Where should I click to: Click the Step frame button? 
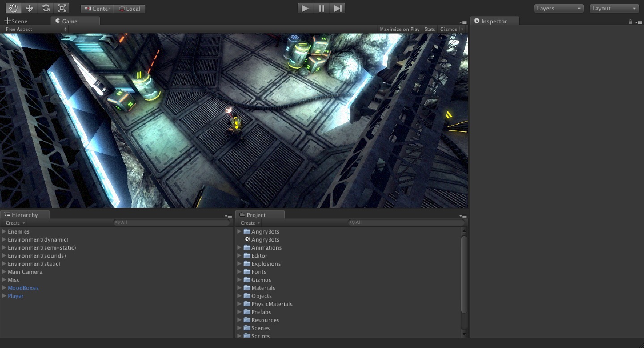(338, 8)
